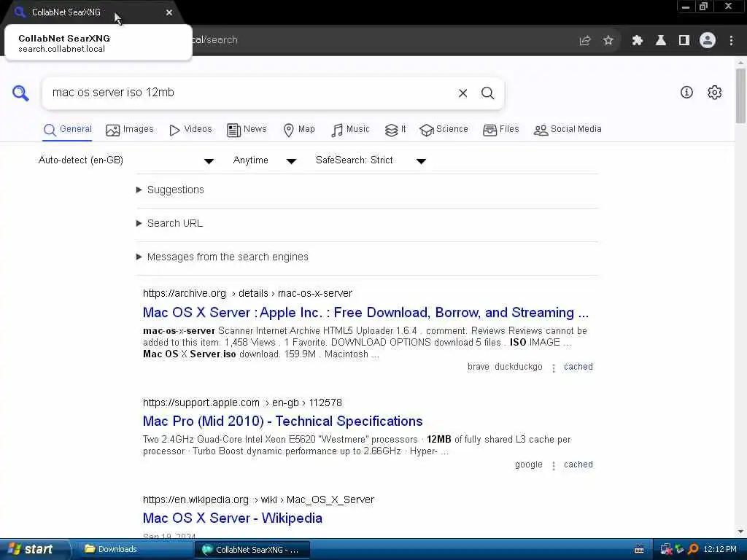Open cached version of the archive.org result
The width and height of the screenshot is (747, 560).
(x=578, y=367)
